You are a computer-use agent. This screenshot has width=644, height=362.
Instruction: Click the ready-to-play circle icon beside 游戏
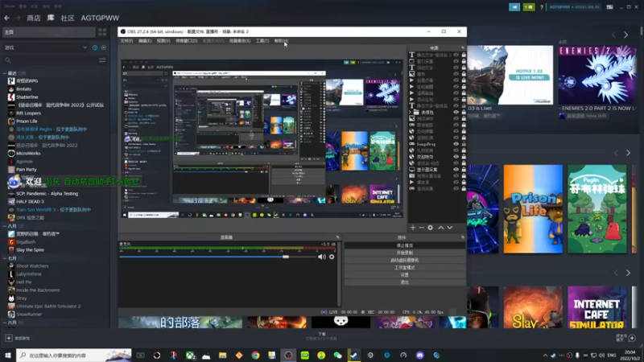104,47
